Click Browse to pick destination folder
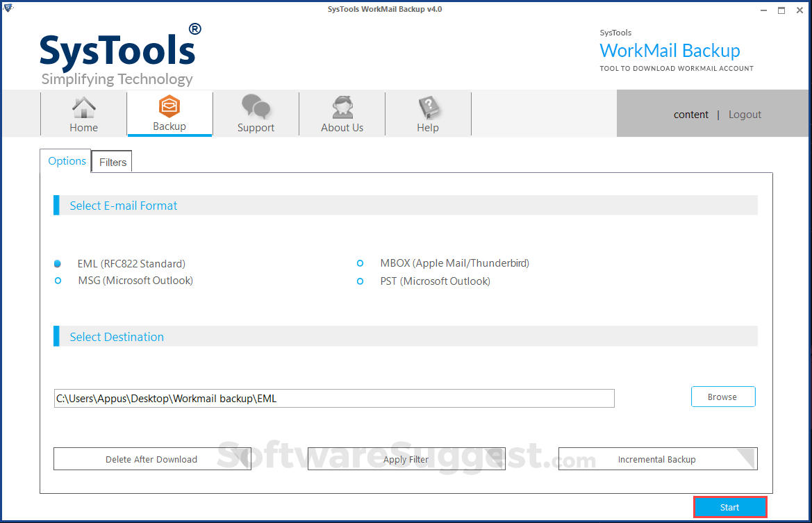This screenshot has width=812, height=523. coord(723,397)
